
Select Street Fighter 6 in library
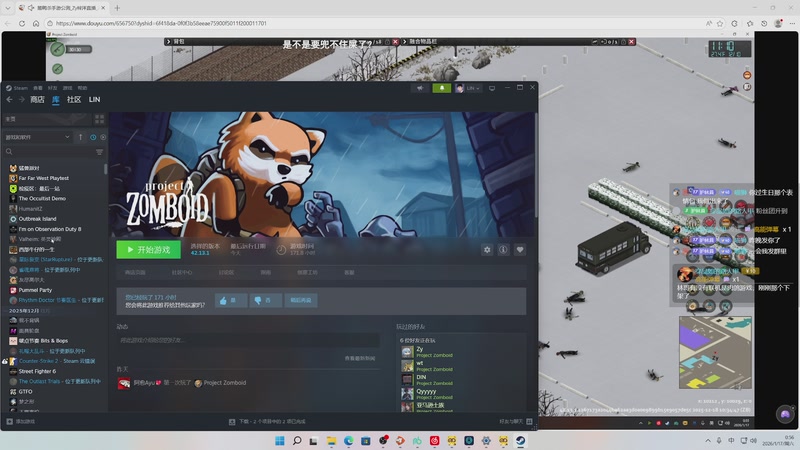click(x=37, y=371)
